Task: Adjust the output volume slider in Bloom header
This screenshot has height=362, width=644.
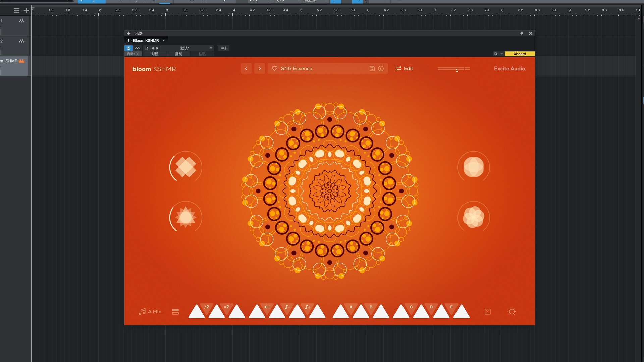Action: point(454,69)
